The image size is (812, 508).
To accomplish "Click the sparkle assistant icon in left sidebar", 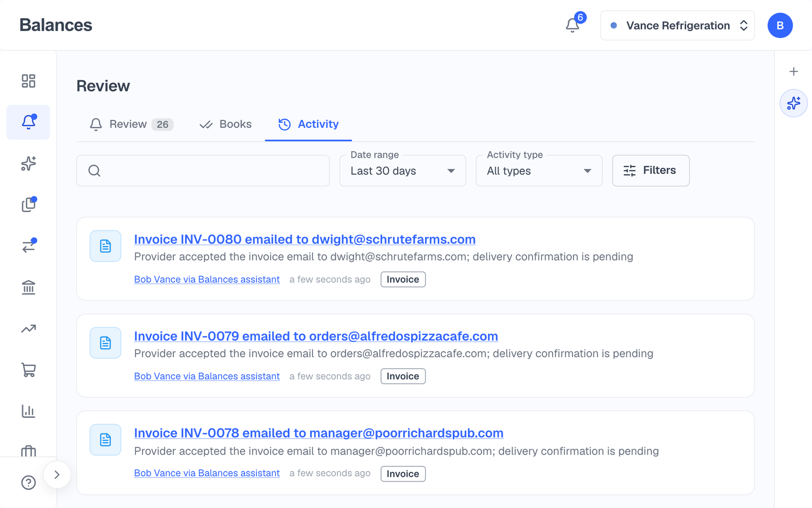I will [x=28, y=163].
